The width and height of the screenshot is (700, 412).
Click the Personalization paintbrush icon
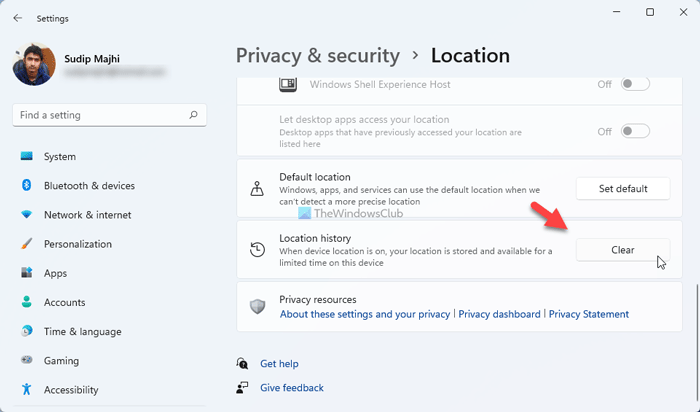pos(26,244)
